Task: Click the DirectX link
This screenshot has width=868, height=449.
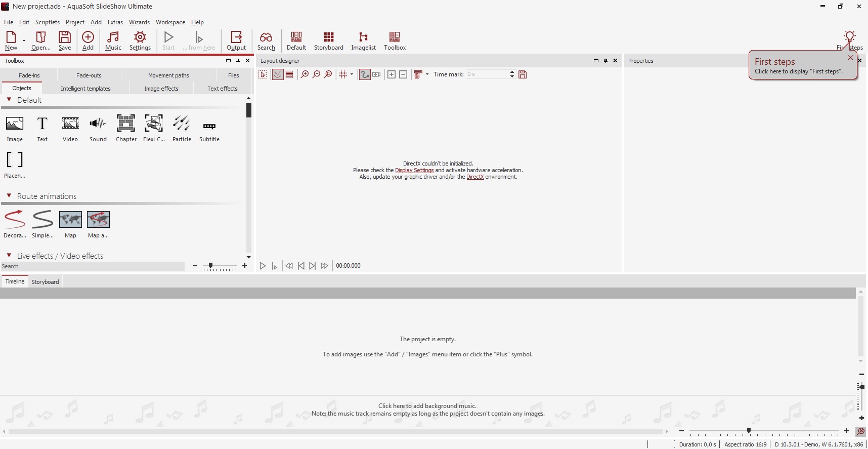Action: click(x=475, y=177)
